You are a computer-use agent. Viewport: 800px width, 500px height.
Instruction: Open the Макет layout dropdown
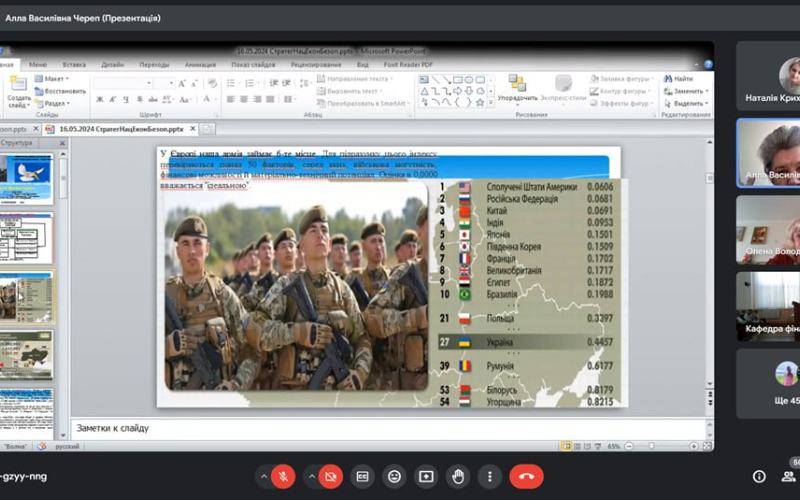pos(52,79)
